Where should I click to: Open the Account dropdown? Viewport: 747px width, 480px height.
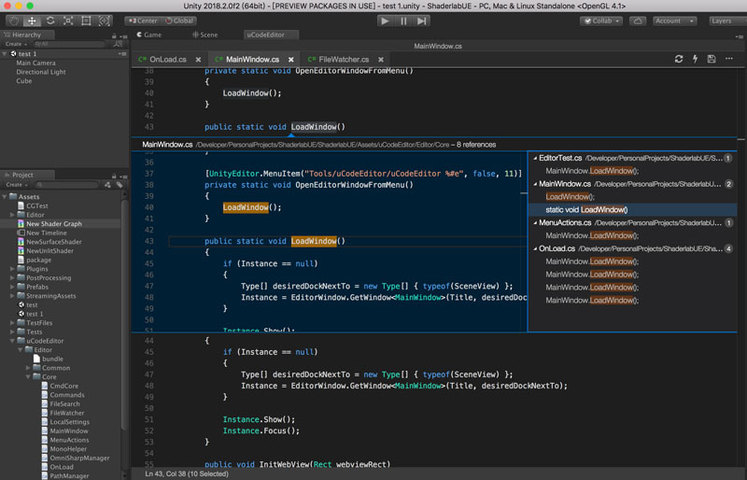click(675, 21)
